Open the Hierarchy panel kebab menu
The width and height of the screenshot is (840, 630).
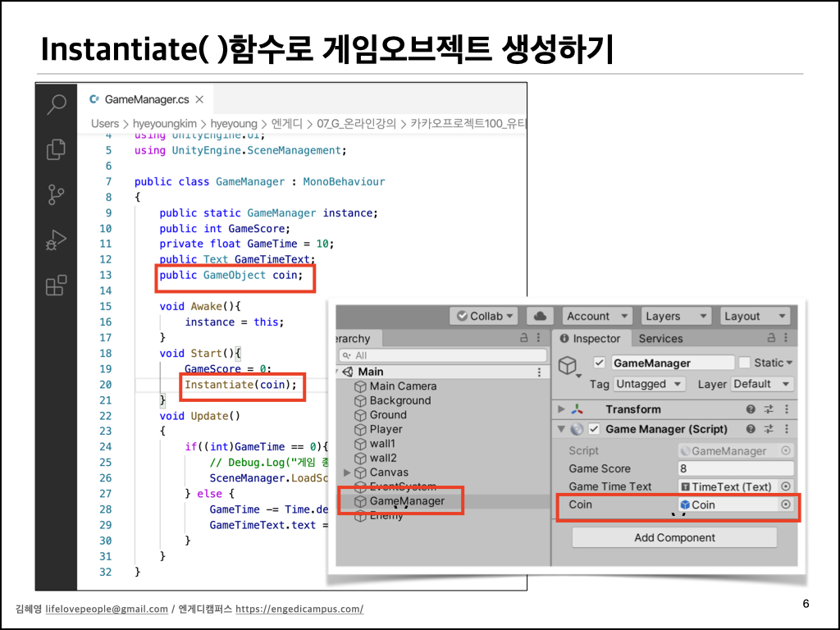pyautogui.click(x=538, y=338)
